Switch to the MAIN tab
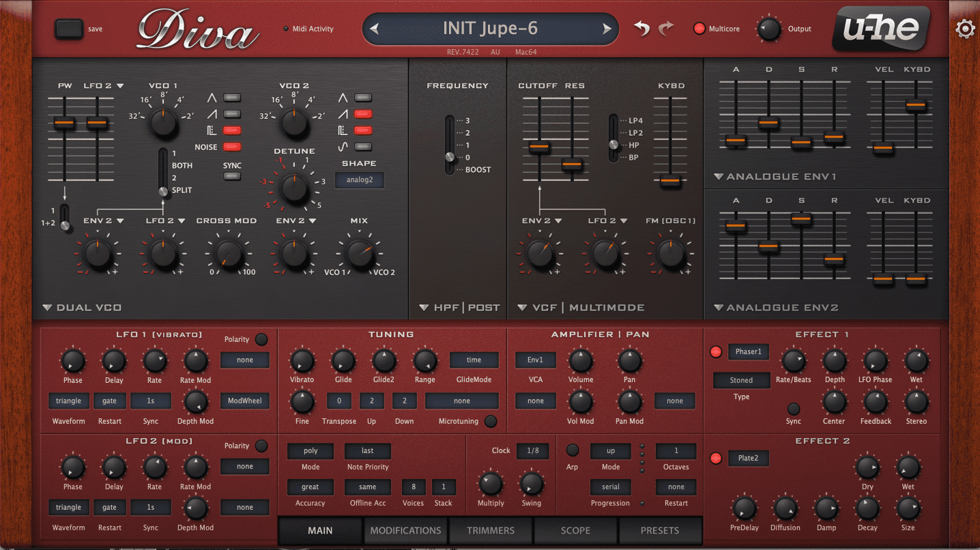 tap(320, 530)
